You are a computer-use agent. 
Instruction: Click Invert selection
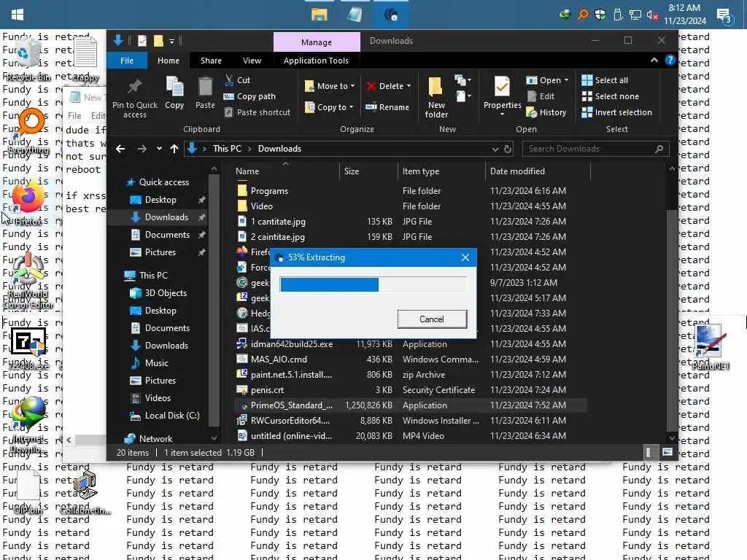(617, 112)
